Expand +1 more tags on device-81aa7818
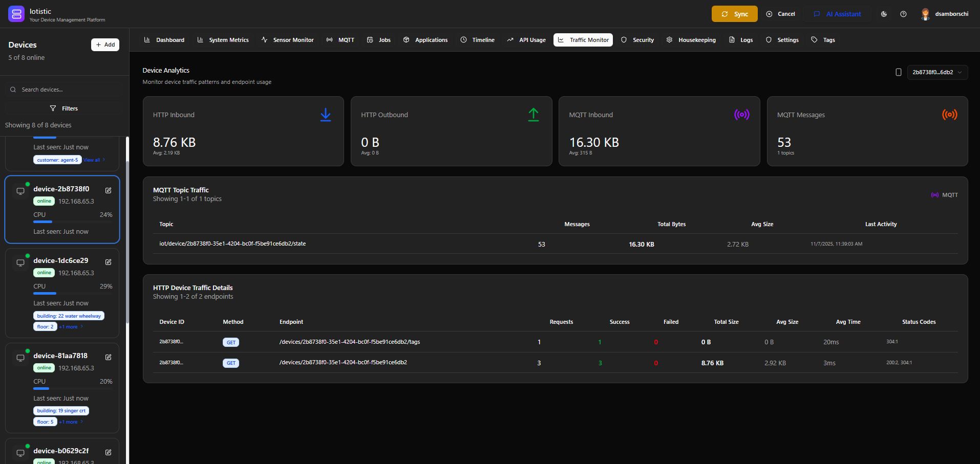Screen dimensions: 980x464 tap(68, 422)
